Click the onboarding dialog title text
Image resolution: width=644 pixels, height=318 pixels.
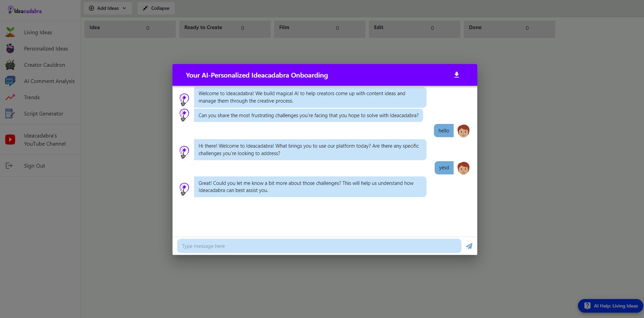click(257, 75)
